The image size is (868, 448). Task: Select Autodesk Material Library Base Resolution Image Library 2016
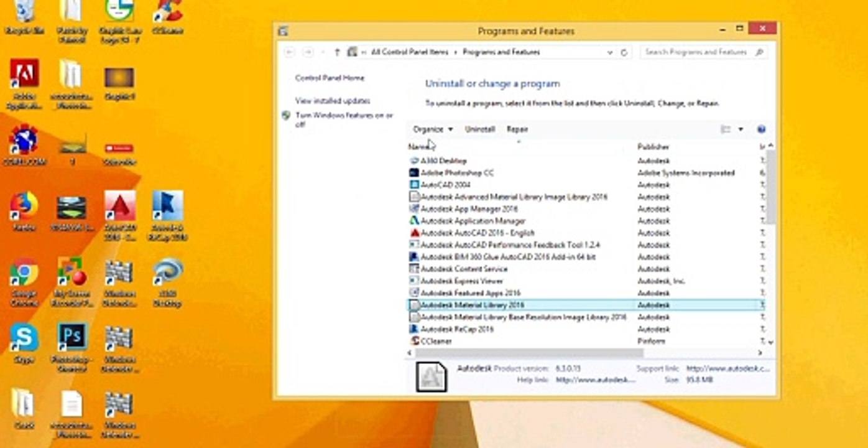pos(586,317)
